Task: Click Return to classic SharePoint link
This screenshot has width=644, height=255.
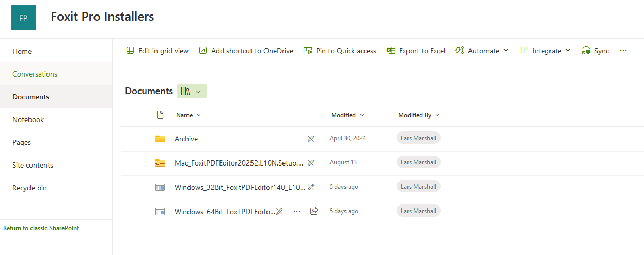Action: click(41, 228)
